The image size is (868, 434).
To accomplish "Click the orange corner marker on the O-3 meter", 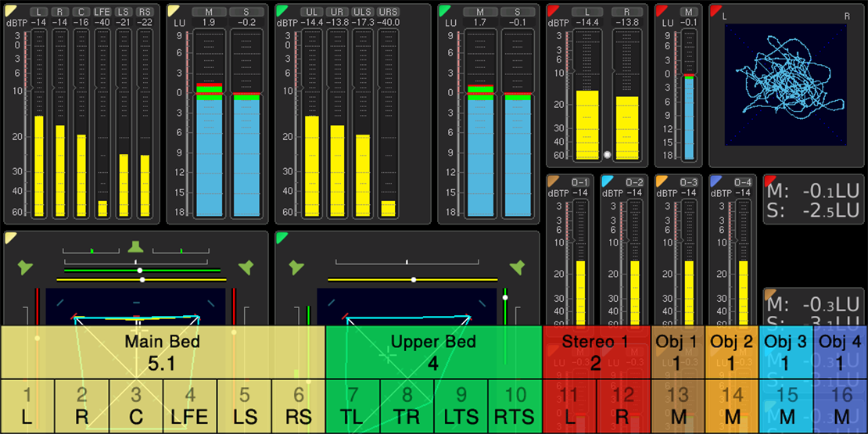I will coord(661,181).
